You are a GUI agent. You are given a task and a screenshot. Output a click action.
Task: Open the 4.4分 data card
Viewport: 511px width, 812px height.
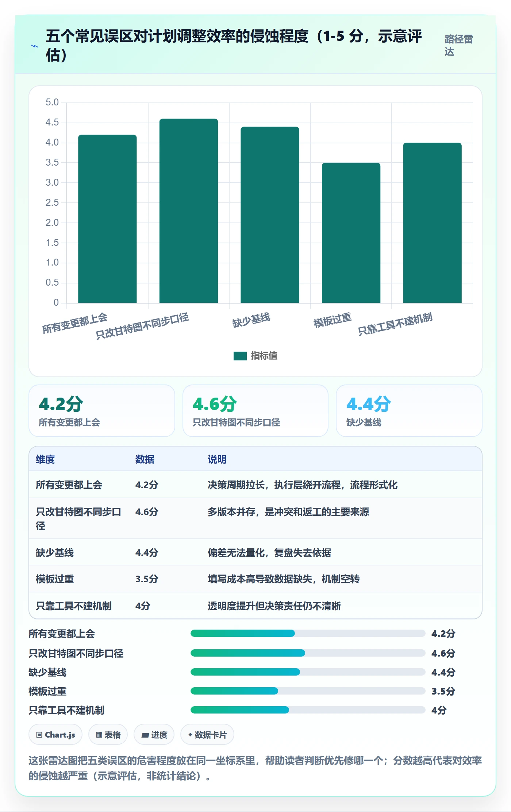coord(409,411)
